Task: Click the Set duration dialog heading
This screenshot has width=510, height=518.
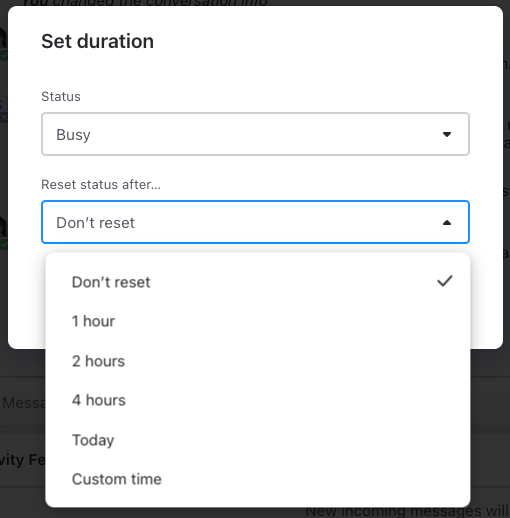Action: coord(97,41)
